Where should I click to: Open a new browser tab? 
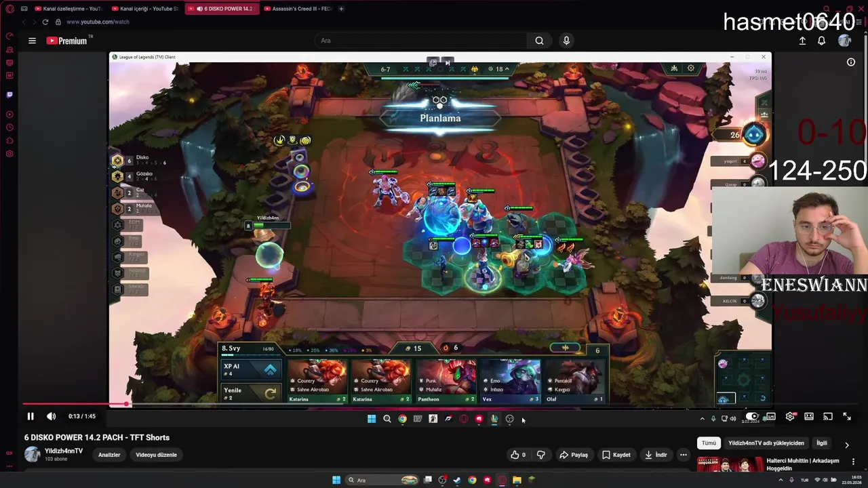[x=341, y=9]
